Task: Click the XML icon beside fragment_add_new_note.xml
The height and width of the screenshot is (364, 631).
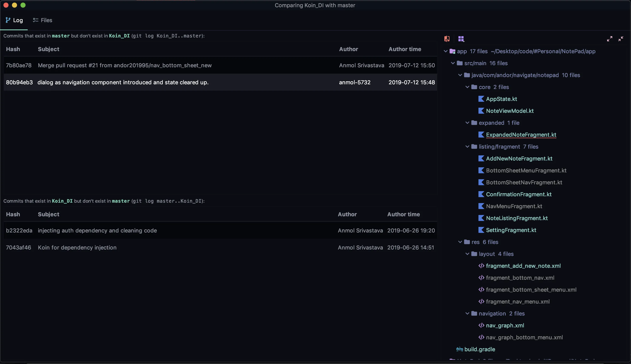Action: point(481,266)
